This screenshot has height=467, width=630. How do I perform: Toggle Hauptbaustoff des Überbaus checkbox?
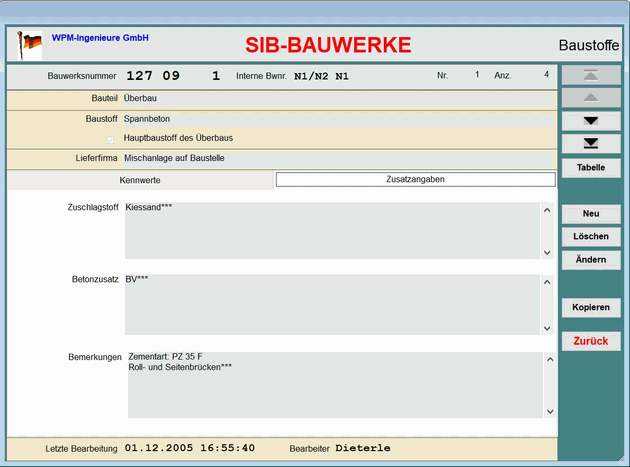pos(110,139)
